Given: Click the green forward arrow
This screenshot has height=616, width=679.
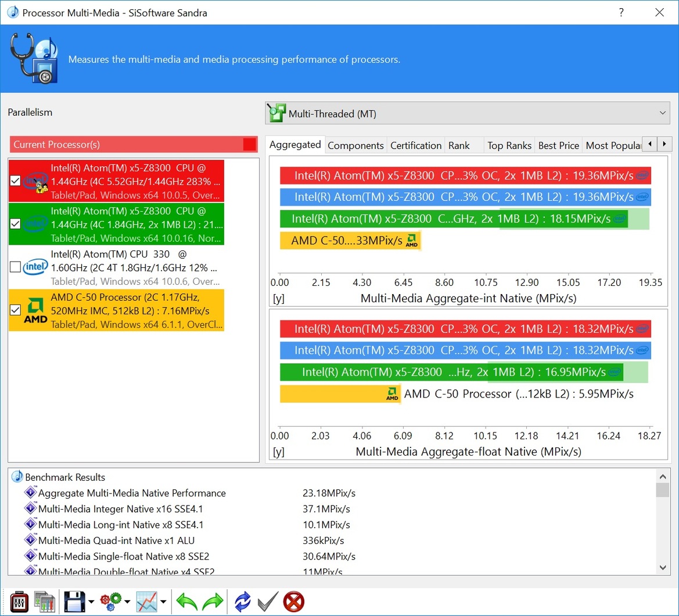Looking at the screenshot, I should [213, 601].
